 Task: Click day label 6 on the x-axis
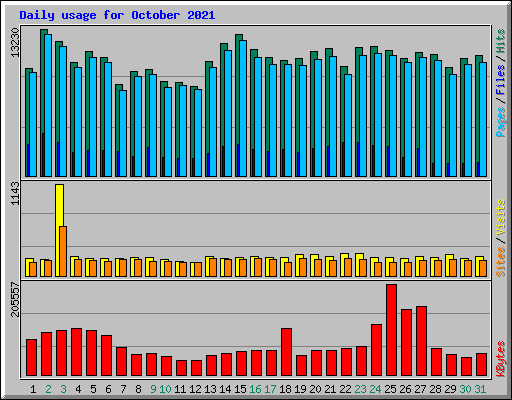click(108, 389)
